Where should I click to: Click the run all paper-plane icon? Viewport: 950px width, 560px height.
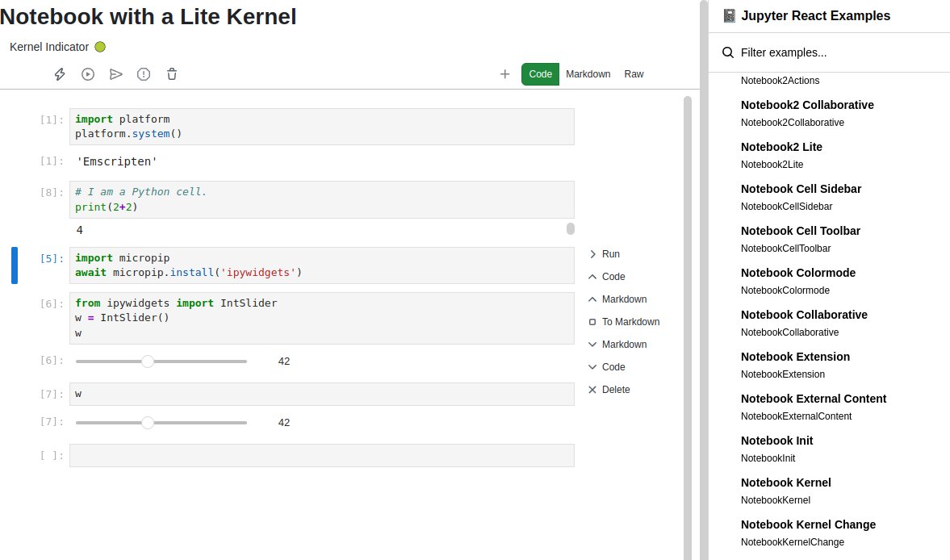click(115, 74)
